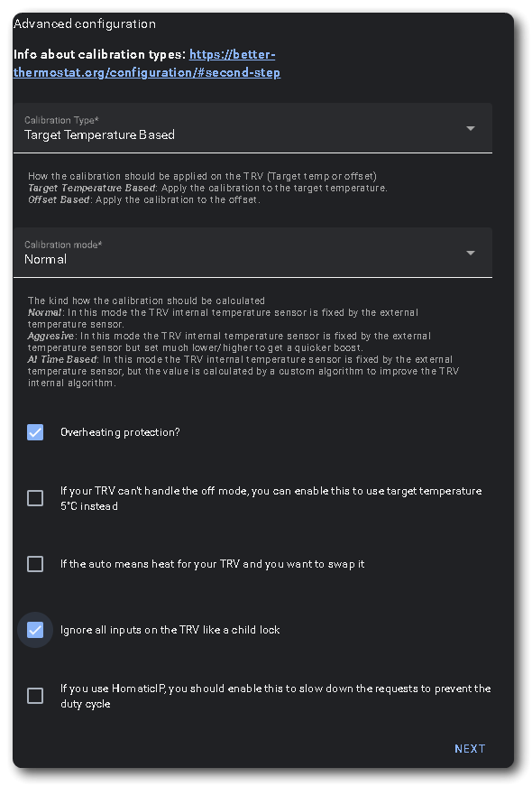Enable the HomaticIP slow requests checkbox
This screenshot has height=786, width=532.
click(x=35, y=696)
